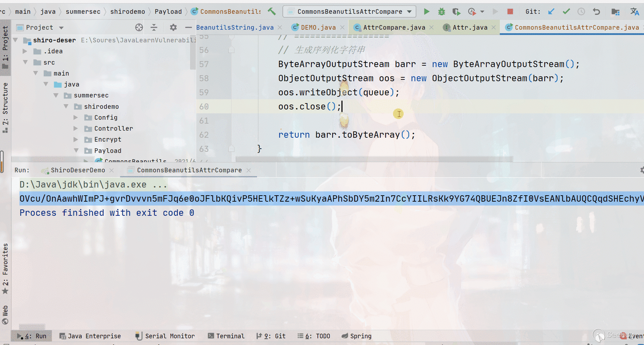644x345 pixels.
Task: Stop the running process with the red square
Action: pyautogui.click(x=510, y=12)
